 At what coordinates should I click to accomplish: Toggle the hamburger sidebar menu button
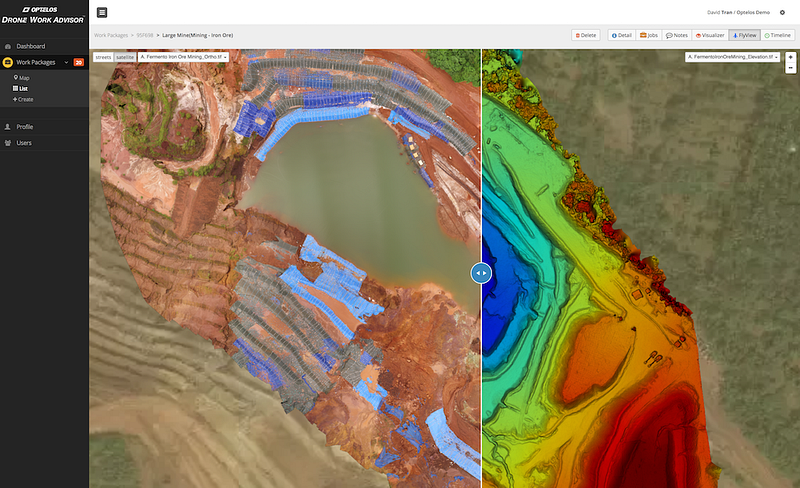(102, 12)
